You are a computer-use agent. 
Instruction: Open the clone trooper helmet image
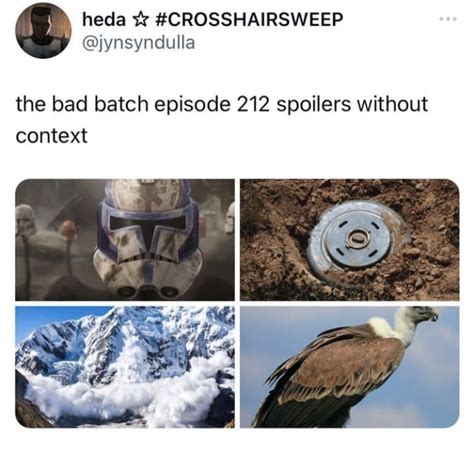[x=125, y=240]
